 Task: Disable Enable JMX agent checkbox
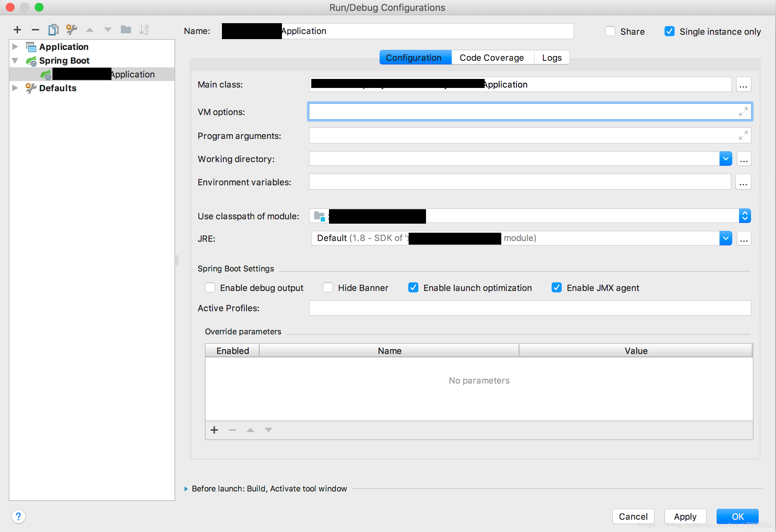pyautogui.click(x=557, y=288)
